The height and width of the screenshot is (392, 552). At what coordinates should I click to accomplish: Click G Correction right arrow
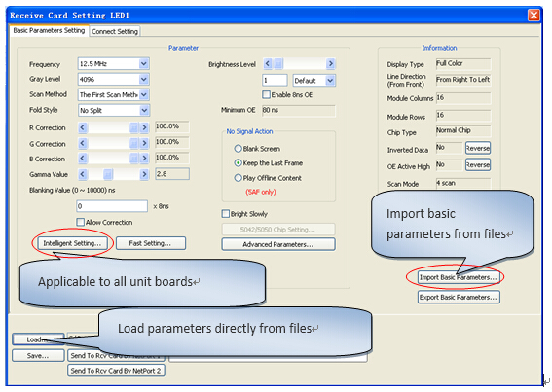(x=144, y=143)
